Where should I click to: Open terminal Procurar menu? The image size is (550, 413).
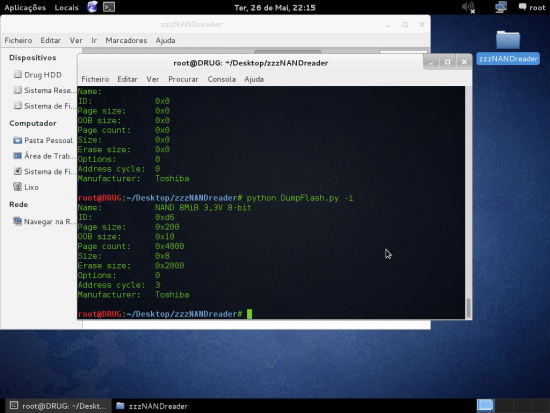[183, 79]
